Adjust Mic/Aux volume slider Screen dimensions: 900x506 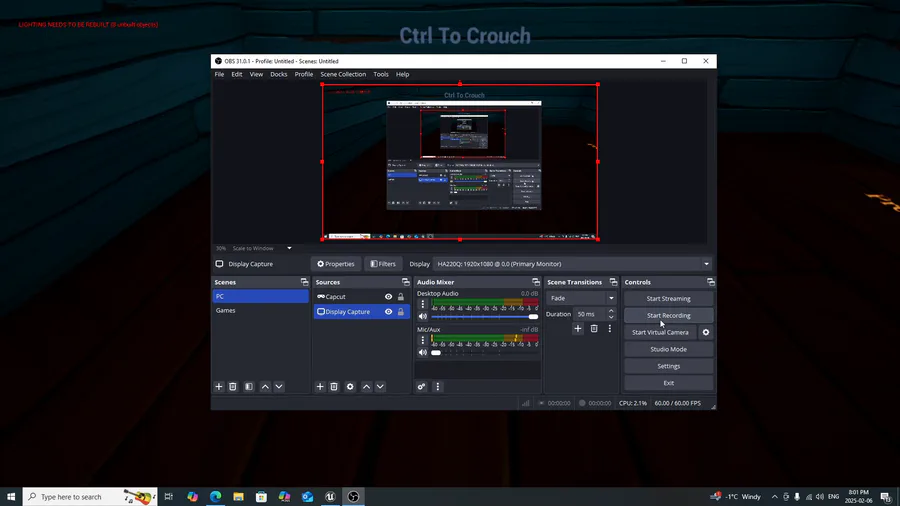(x=484, y=353)
